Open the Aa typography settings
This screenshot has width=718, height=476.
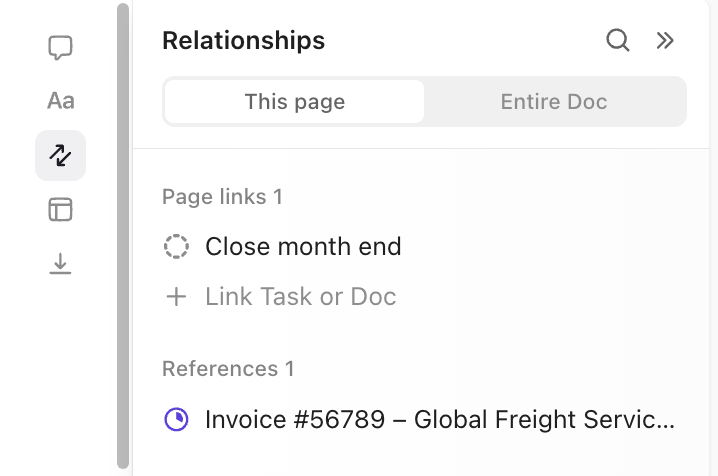60,101
